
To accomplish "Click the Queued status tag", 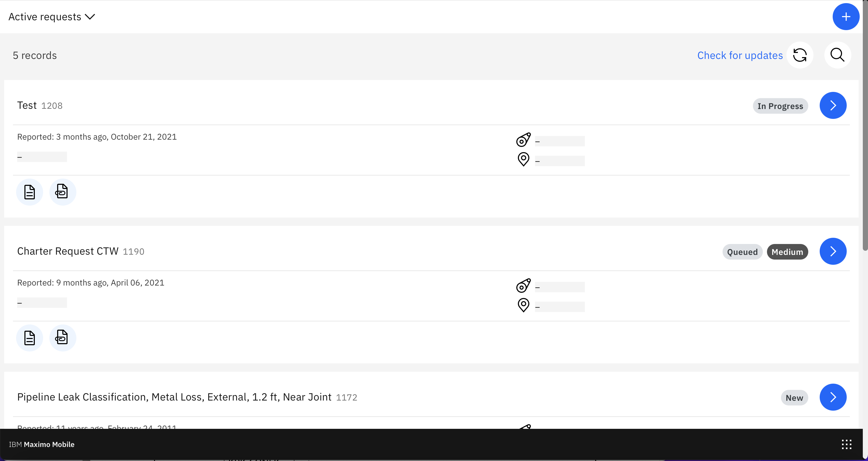I will 742,252.
